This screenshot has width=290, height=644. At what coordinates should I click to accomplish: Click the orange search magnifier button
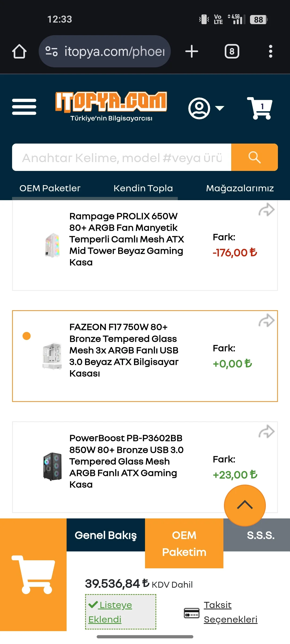pos(254,157)
